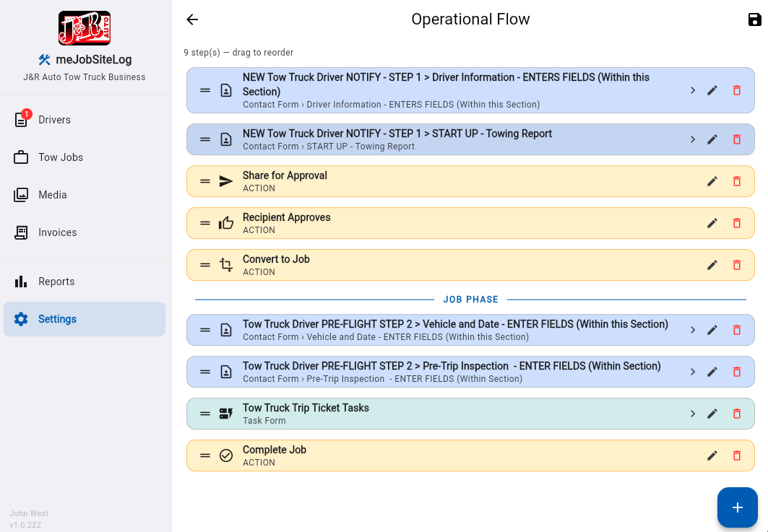Click the task form icon on Tow Truck Trip Ticket Tasks
This screenshot has height=532, width=768.
pyautogui.click(x=226, y=413)
